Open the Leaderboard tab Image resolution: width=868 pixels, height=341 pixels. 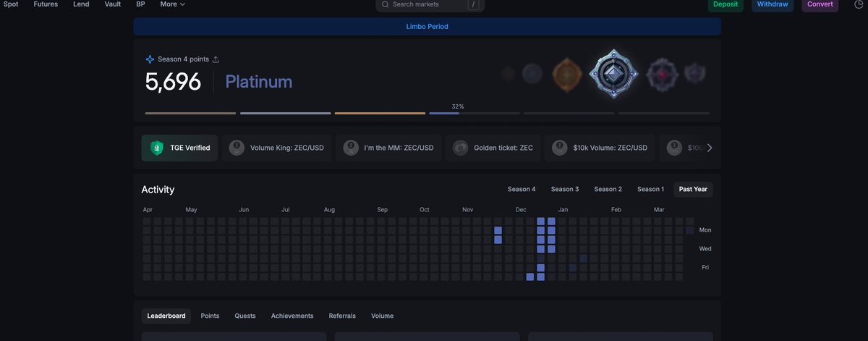pos(166,316)
